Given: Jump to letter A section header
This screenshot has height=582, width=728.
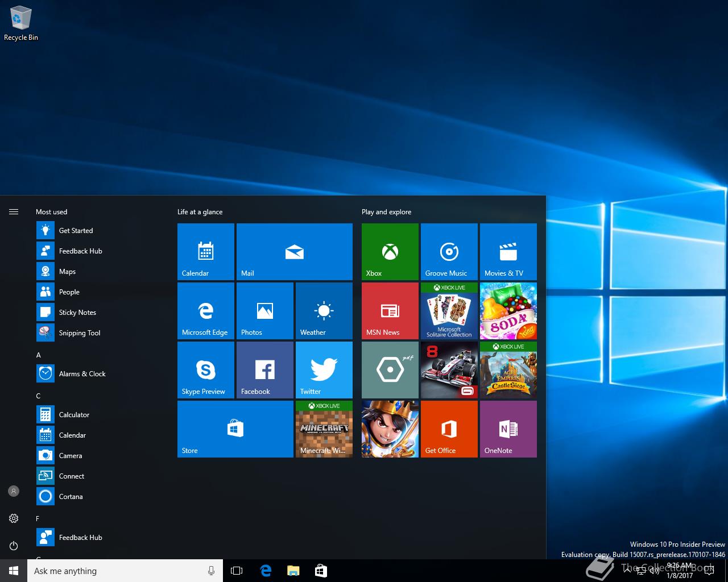Looking at the screenshot, I should coord(39,355).
